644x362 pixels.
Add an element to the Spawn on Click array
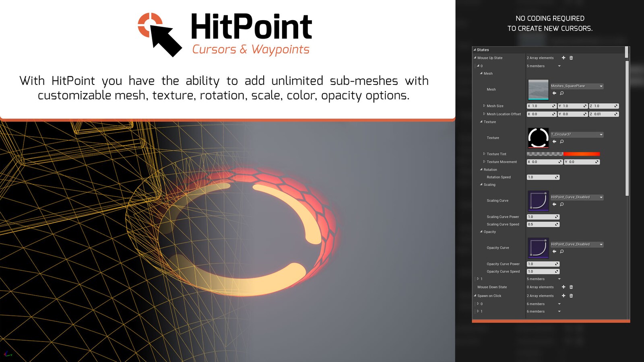(563, 296)
